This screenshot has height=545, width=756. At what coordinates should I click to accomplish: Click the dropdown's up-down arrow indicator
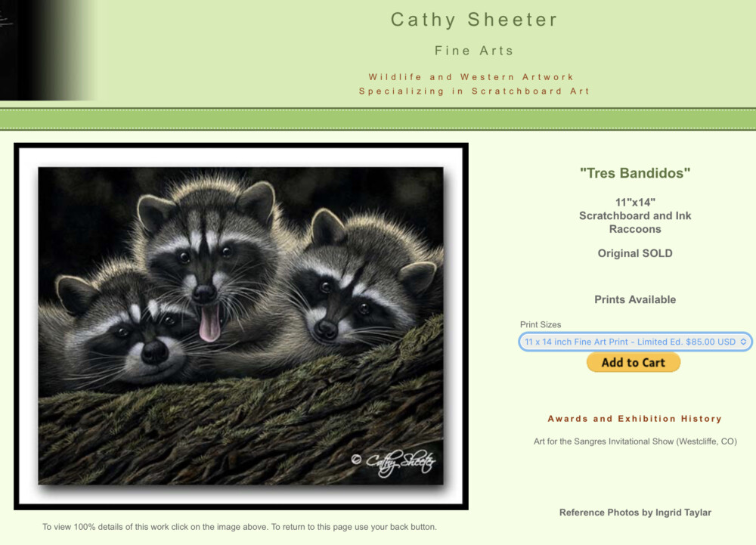(x=743, y=342)
